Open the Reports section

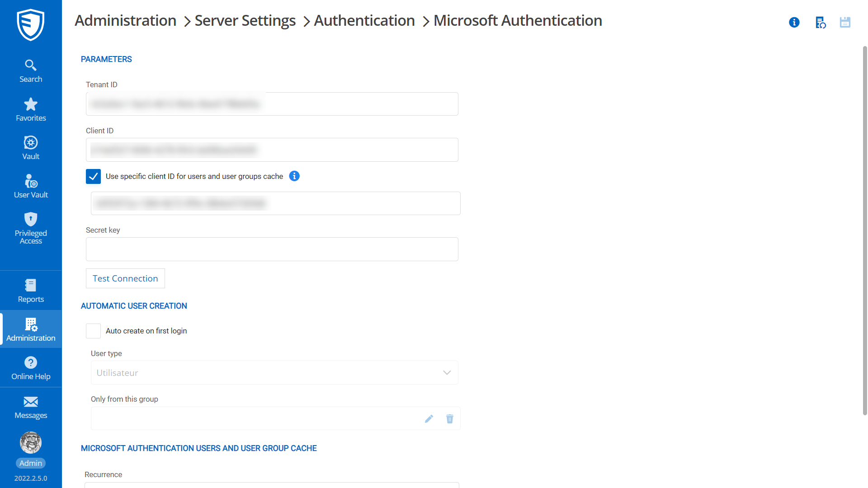(30, 290)
